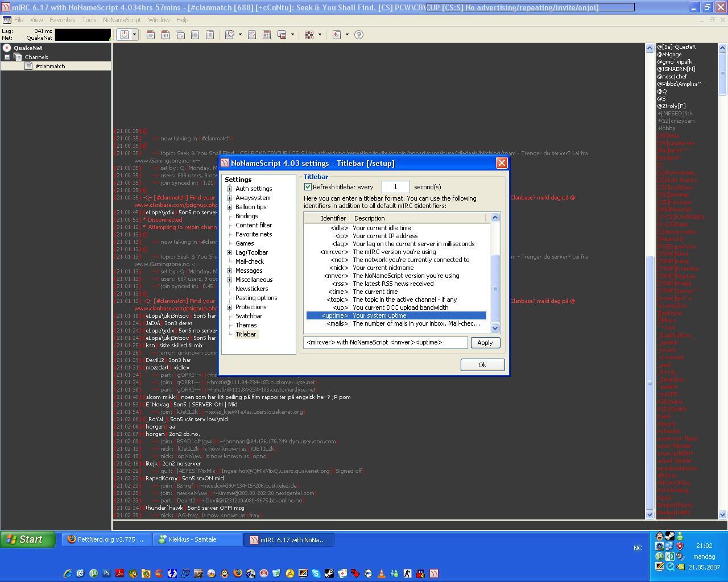Open the Favorites menu
728x582 pixels.
(62, 20)
